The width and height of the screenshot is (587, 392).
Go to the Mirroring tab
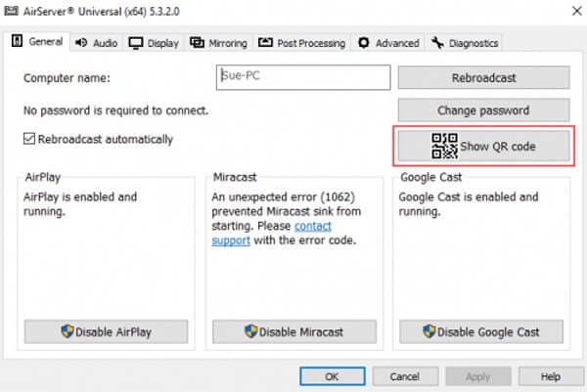tap(218, 43)
